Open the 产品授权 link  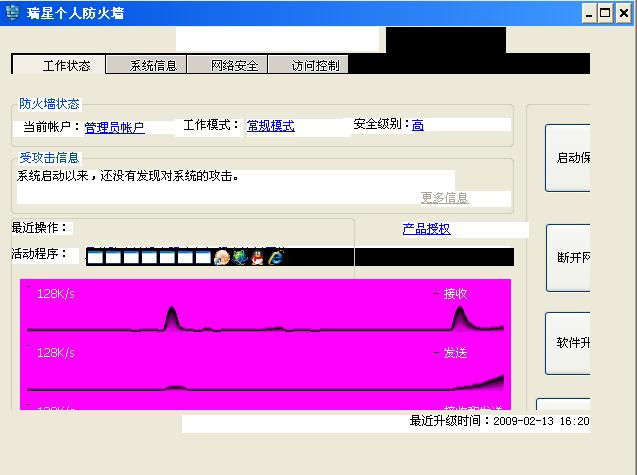426,229
